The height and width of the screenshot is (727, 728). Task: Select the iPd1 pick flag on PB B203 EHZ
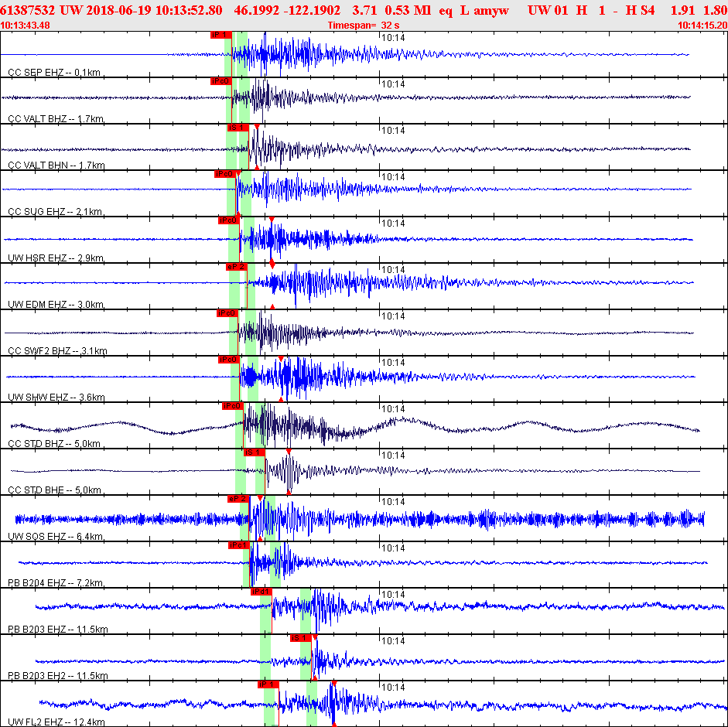pos(261,592)
